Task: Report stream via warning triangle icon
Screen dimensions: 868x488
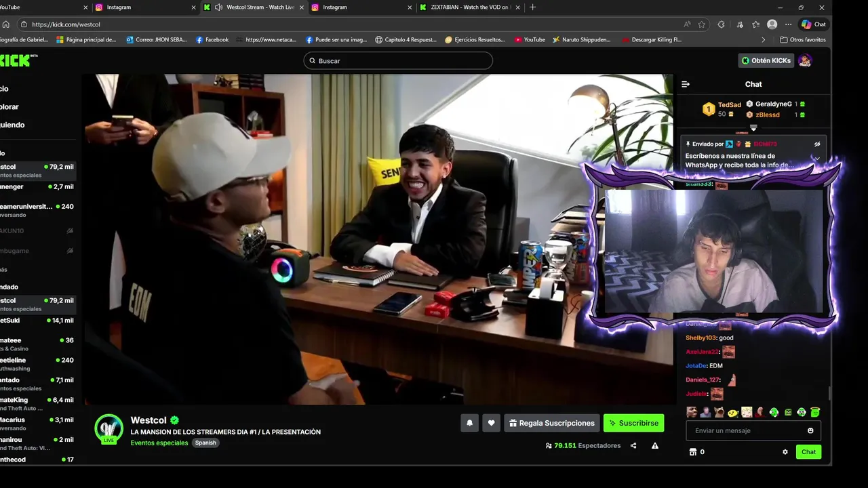Action: pyautogui.click(x=655, y=445)
